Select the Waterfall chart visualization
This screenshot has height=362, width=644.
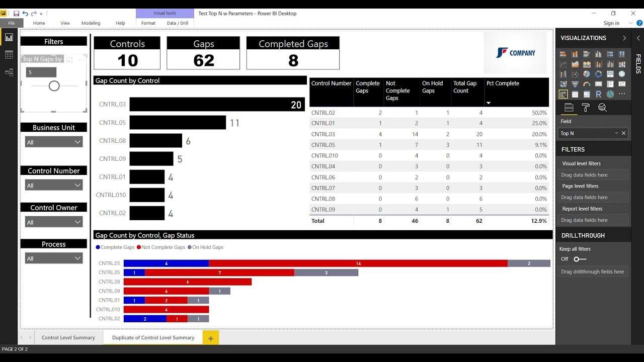[x=563, y=74]
